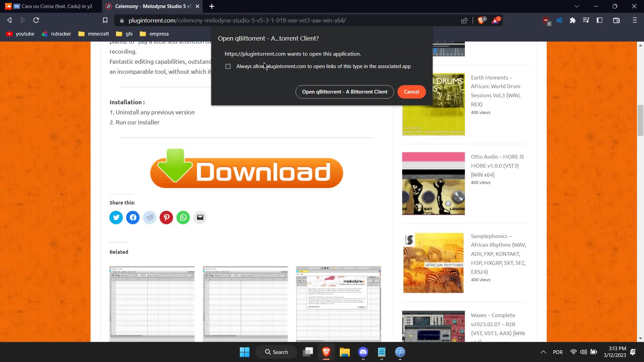Show hidden system tray icons
644x362 pixels.
coord(543,352)
